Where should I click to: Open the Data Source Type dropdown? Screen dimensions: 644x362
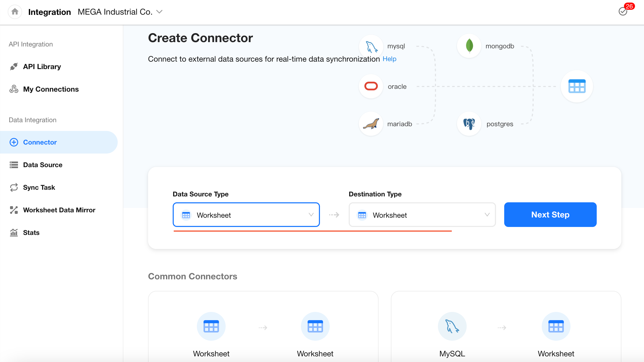tap(246, 215)
